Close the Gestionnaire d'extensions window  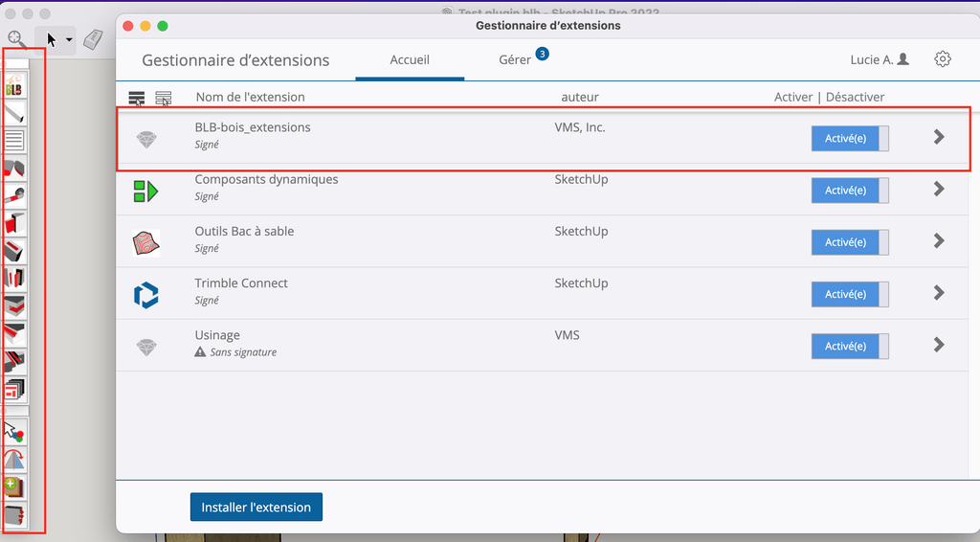click(128, 26)
